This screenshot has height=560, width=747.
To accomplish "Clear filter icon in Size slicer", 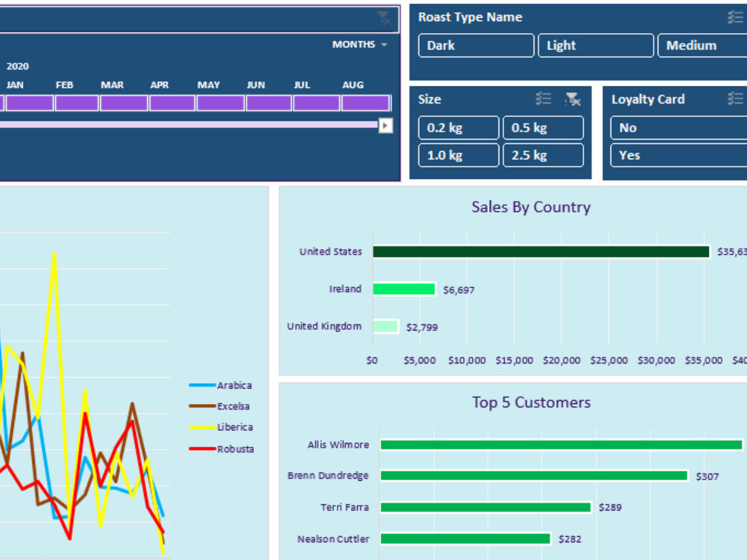I will (x=573, y=99).
